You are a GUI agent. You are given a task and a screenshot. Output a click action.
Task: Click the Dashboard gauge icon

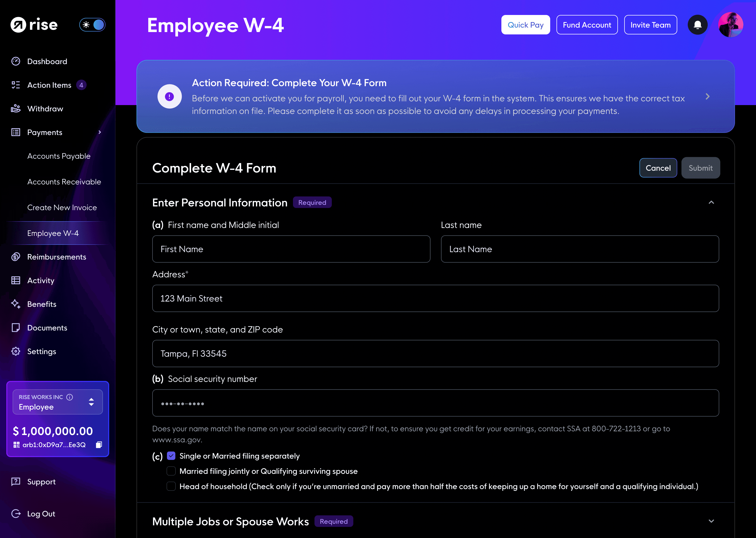click(x=15, y=61)
